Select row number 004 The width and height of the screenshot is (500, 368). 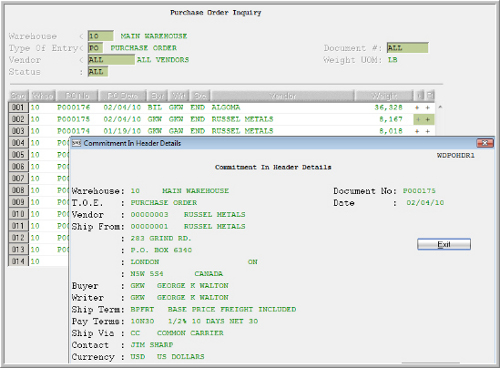18,143
